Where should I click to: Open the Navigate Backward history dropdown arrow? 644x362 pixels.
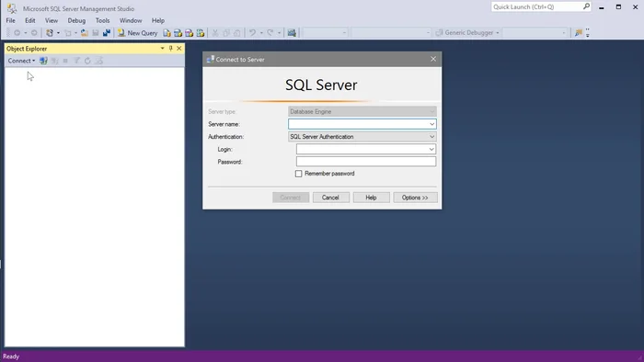click(26, 33)
